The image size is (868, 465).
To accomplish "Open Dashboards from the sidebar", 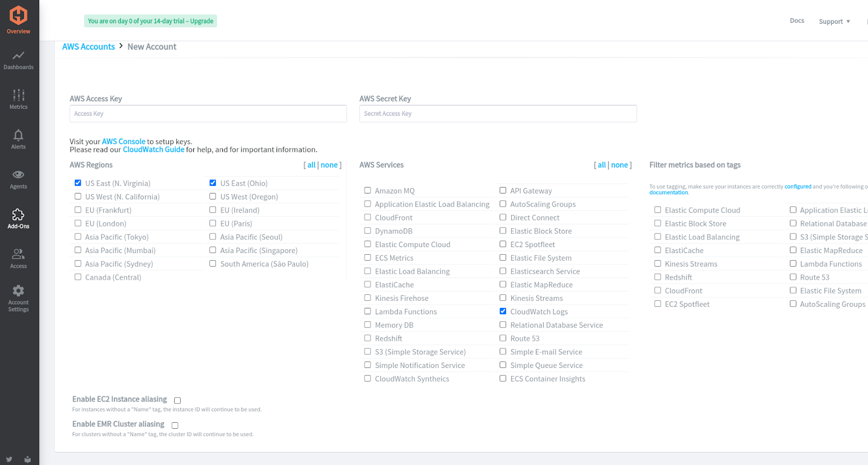I will 18,60.
